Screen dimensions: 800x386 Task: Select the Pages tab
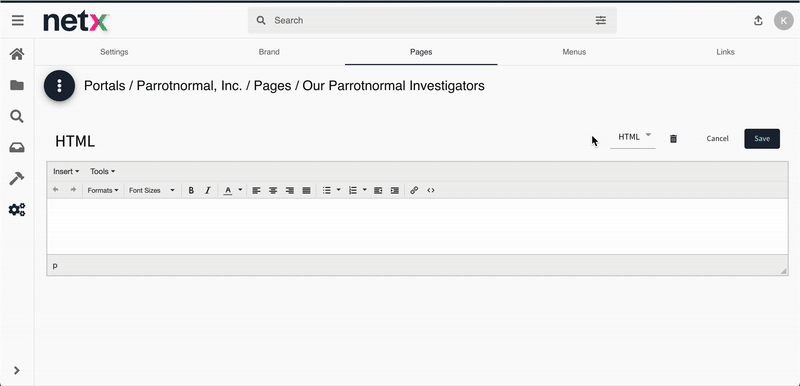click(421, 52)
